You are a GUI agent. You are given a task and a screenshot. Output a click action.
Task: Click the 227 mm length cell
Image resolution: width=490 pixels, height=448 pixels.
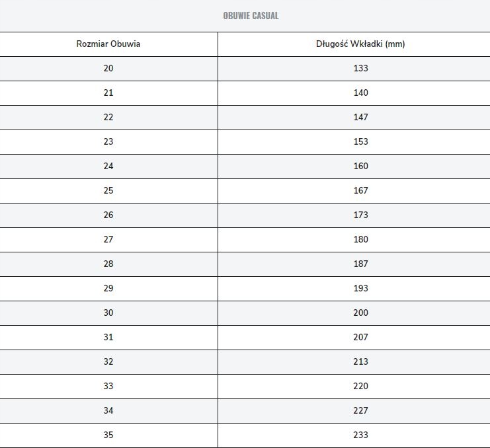click(360, 410)
